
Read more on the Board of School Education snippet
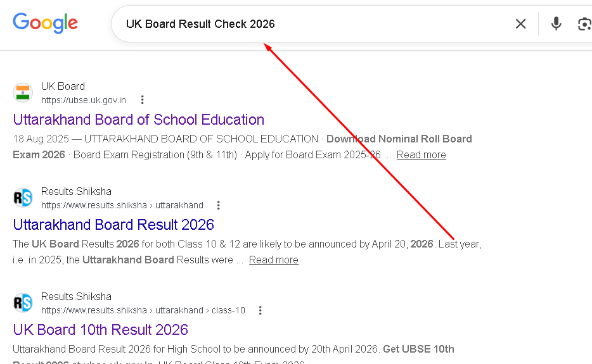tap(421, 154)
